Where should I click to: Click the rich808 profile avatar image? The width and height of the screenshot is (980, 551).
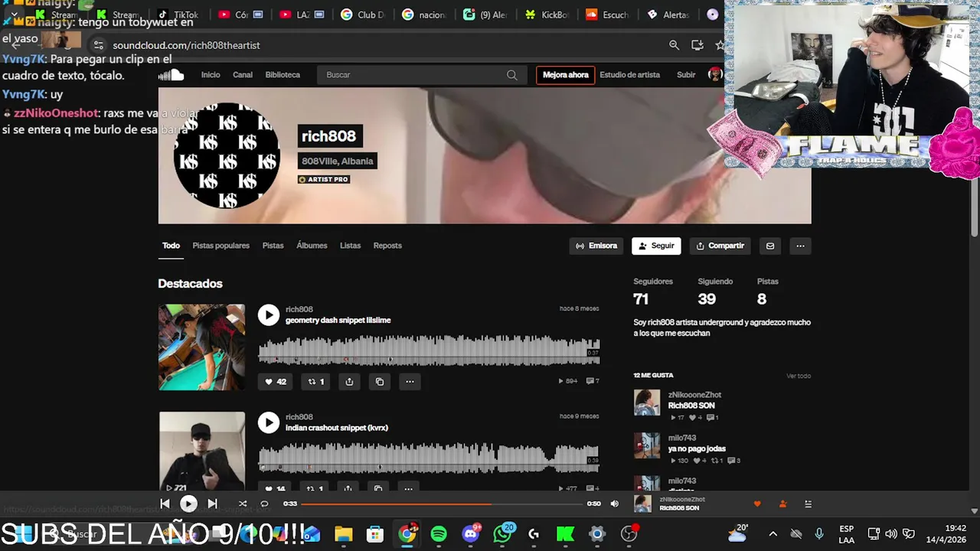(227, 156)
